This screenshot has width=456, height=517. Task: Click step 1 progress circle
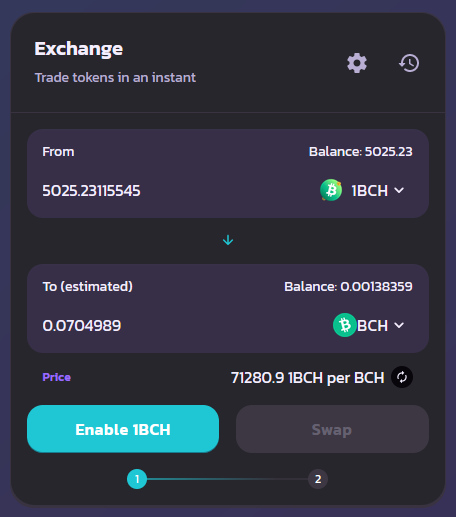[x=137, y=479]
